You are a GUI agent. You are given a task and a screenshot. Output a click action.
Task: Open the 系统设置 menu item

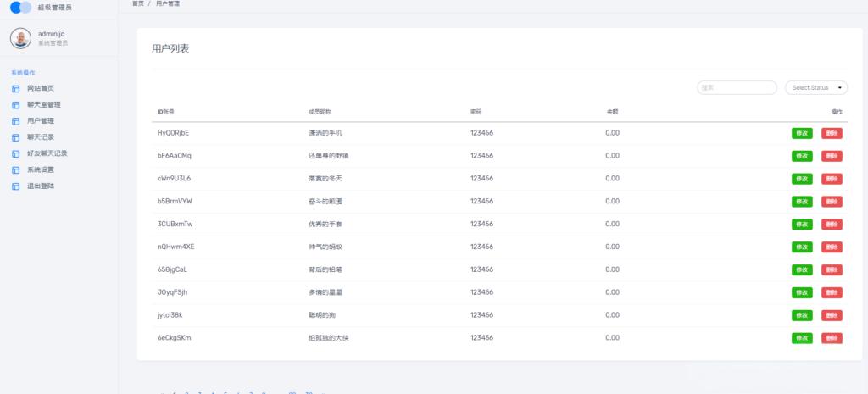pyautogui.click(x=41, y=169)
